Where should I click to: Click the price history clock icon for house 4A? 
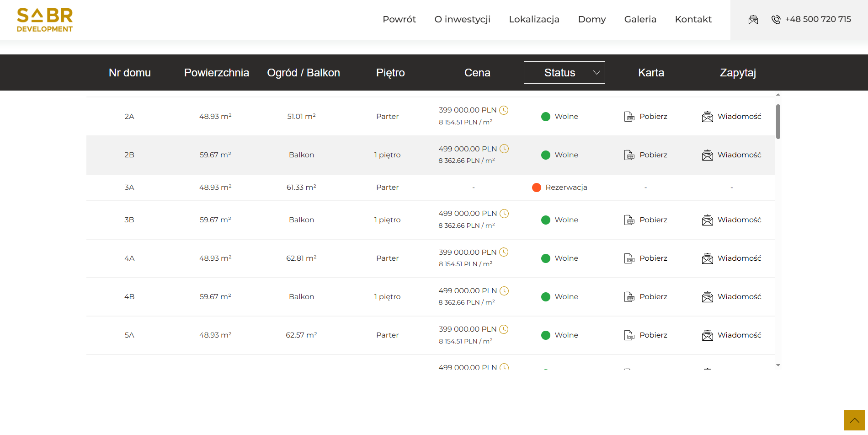click(504, 252)
